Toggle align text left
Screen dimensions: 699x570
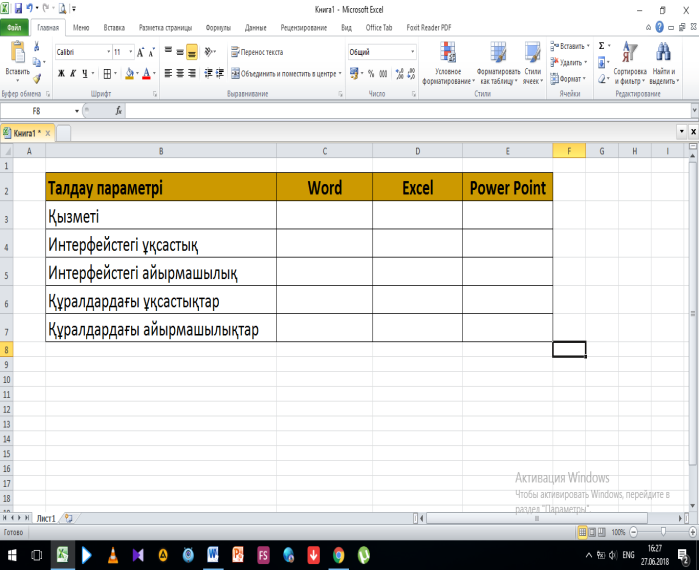point(168,73)
